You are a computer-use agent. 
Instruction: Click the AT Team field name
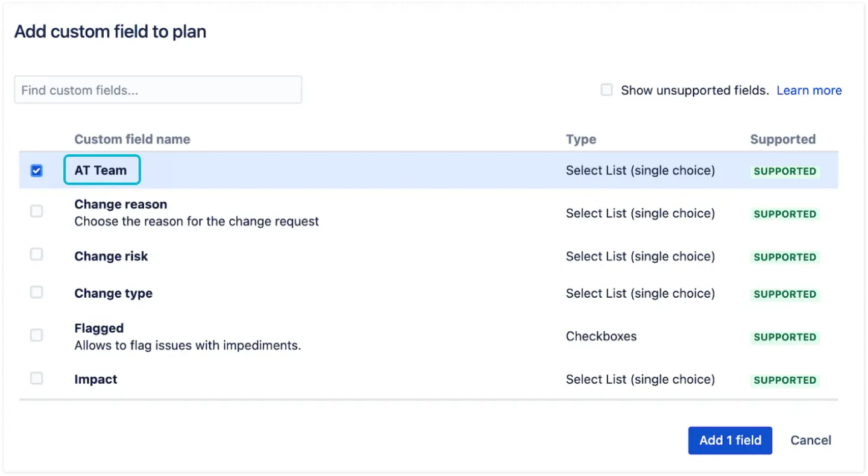(101, 171)
